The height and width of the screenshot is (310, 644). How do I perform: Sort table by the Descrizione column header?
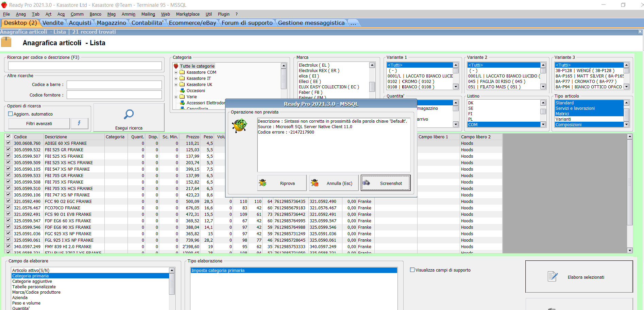[74, 137]
